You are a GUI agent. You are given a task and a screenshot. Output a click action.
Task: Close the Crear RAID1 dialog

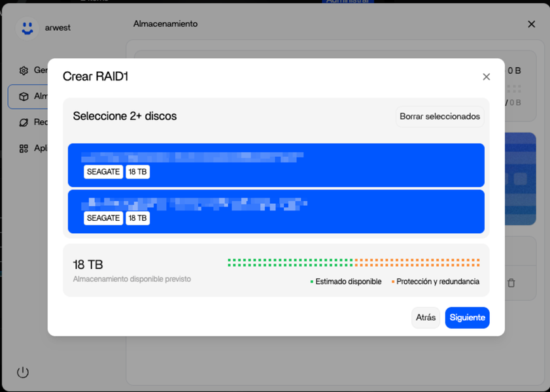click(x=486, y=77)
